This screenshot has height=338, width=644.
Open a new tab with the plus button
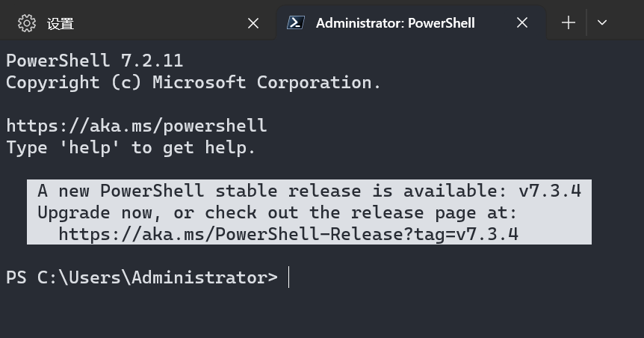pyautogui.click(x=569, y=22)
